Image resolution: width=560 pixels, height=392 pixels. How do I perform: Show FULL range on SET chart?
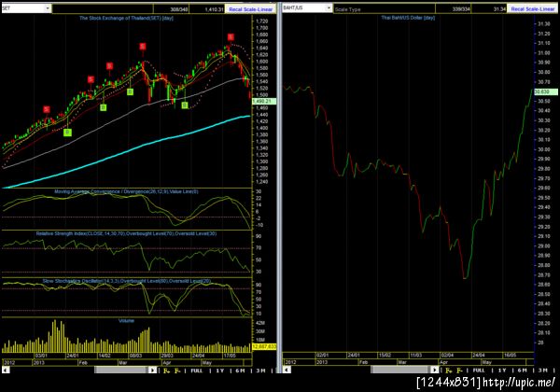point(197,371)
